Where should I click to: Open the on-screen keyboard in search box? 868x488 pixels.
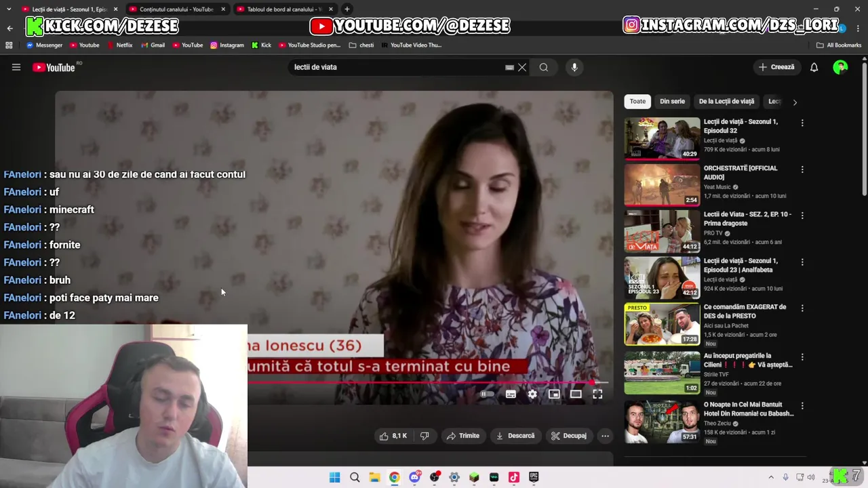point(509,67)
